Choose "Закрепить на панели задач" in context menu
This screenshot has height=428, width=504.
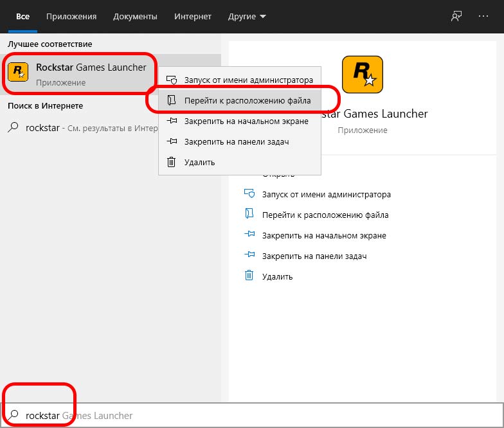(x=240, y=141)
